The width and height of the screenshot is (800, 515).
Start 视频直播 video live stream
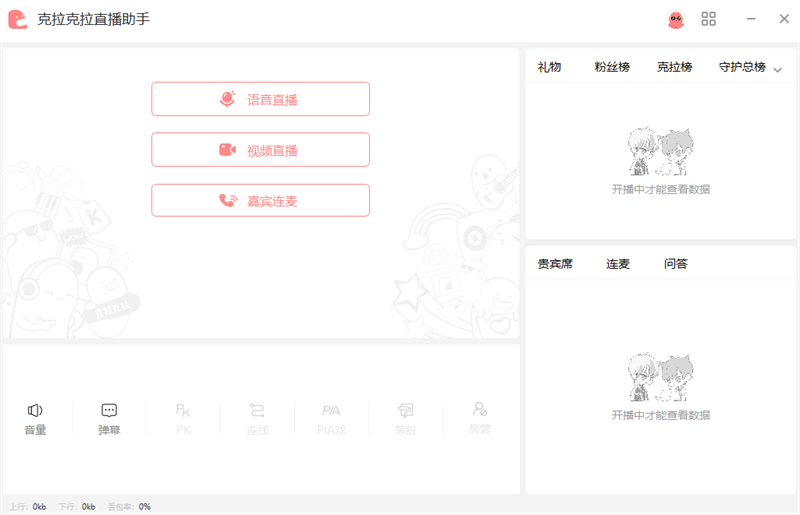(260, 150)
